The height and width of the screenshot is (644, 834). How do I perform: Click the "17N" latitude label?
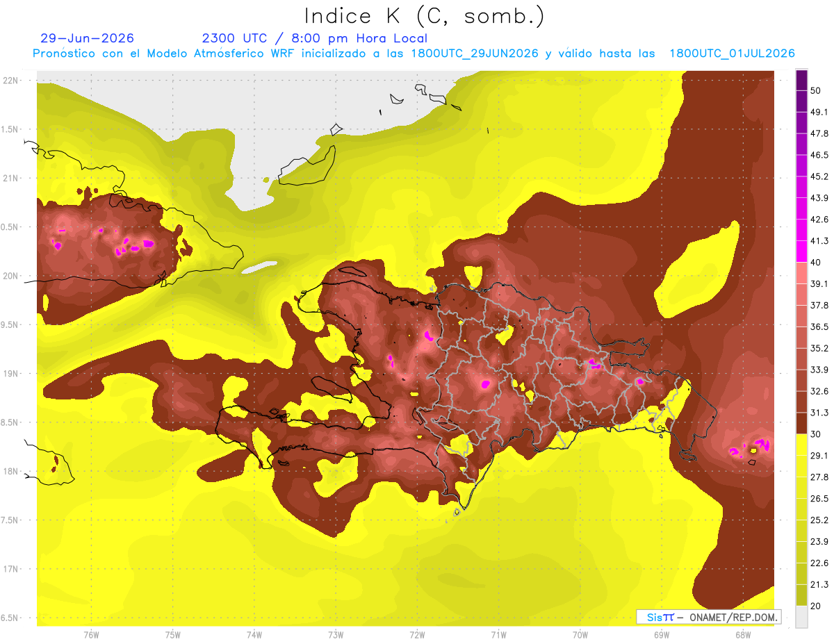pyautogui.click(x=12, y=569)
